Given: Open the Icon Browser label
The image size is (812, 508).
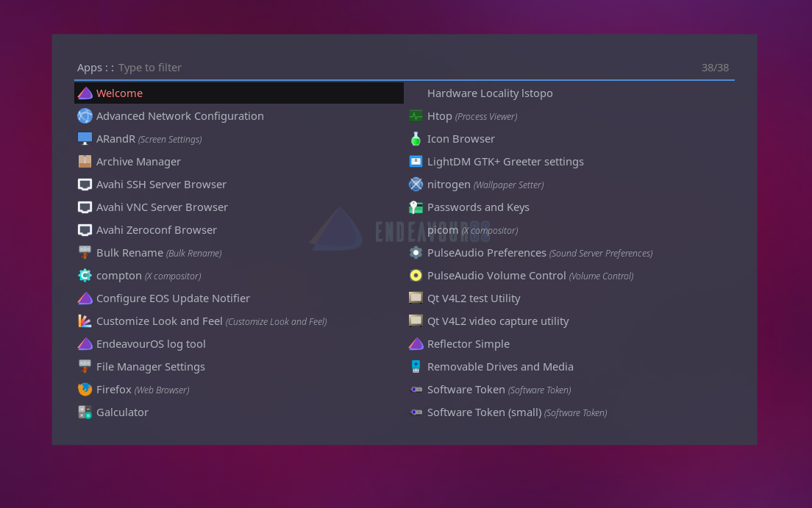Looking at the screenshot, I should click(x=461, y=139).
